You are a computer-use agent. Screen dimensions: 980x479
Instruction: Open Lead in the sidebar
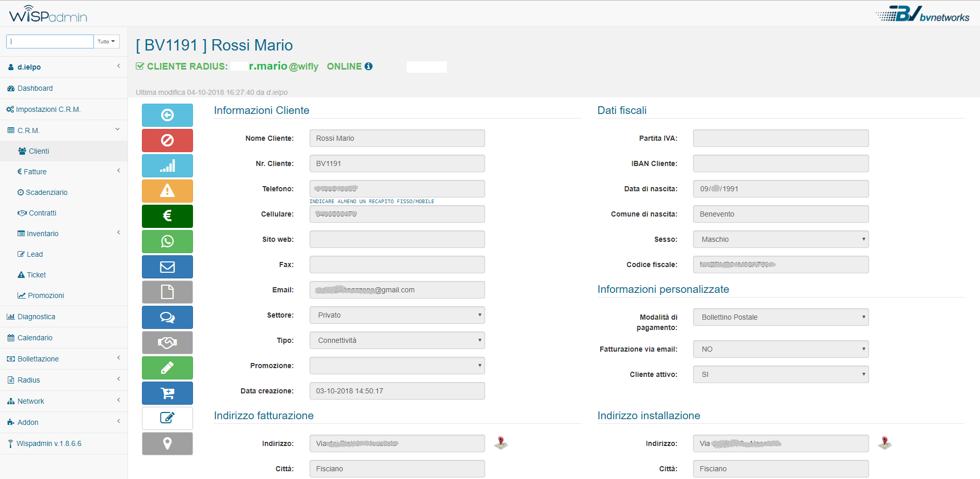tap(63, 254)
